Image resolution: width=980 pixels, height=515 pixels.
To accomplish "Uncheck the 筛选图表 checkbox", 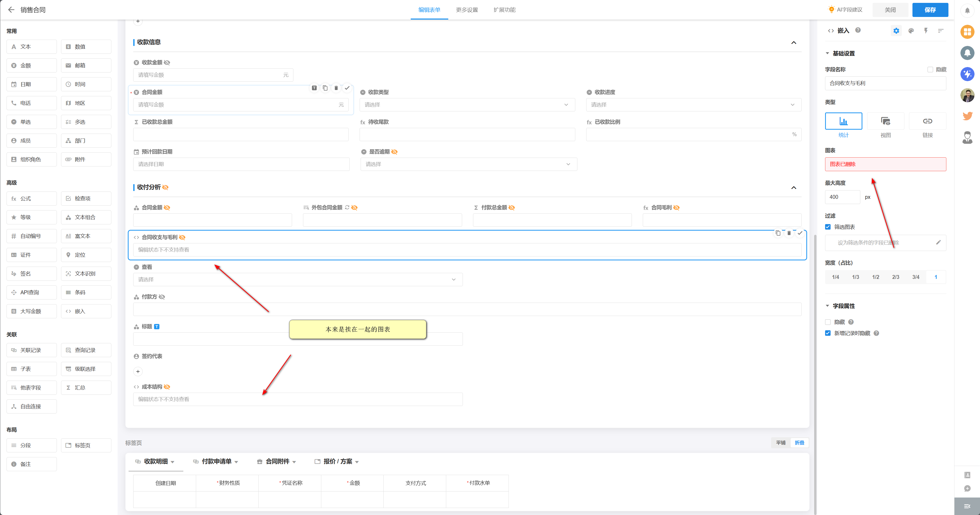I will [828, 227].
